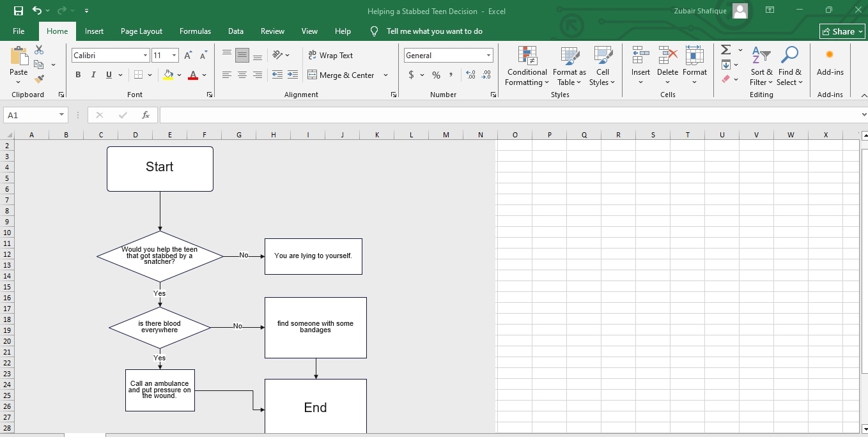Open Conditional Formatting options
The image size is (868, 437).
point(526,66)
